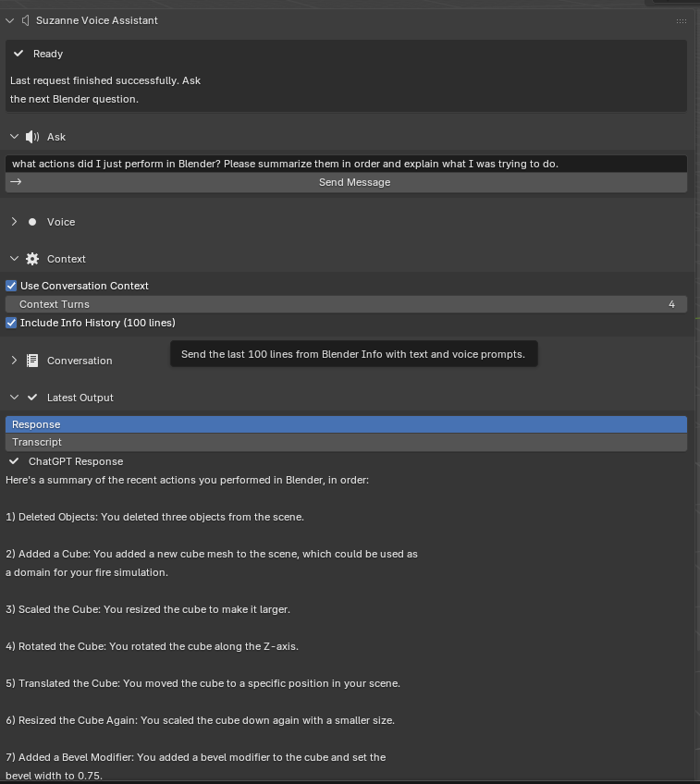Click the drag grip icon in panel header
The image size is (700, 784).
[x=682, y=20]
